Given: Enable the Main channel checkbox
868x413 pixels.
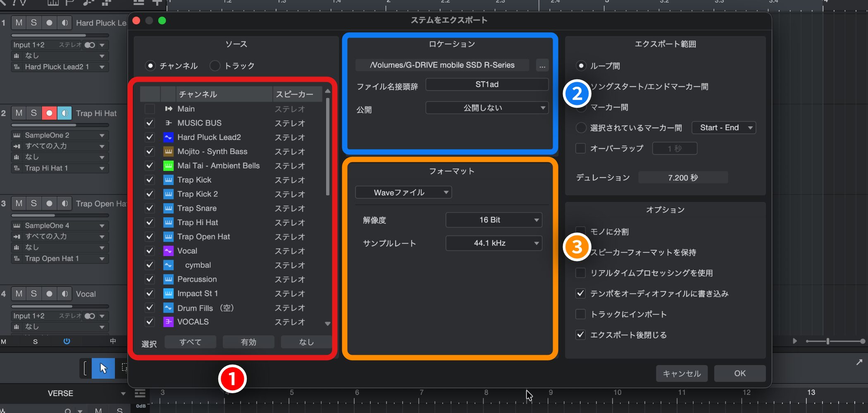Looking at the screenshot, I should pyautogui.click(x=150, y=109).
